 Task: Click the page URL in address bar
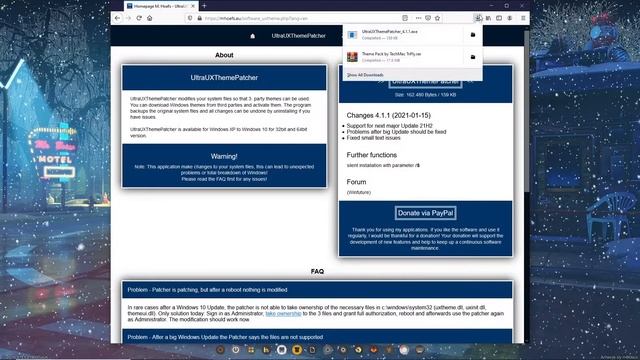point(256,18)
